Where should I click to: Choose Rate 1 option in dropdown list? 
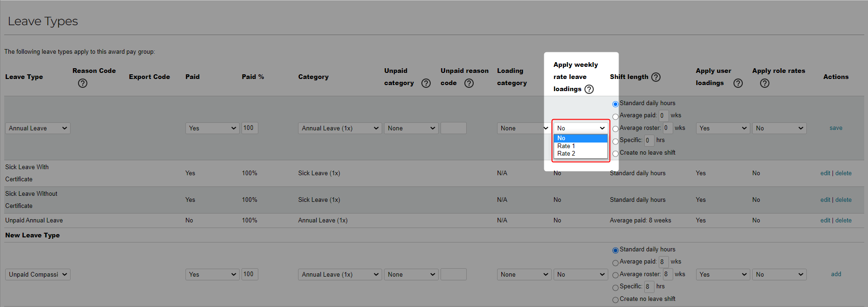[x=581, y=146]
